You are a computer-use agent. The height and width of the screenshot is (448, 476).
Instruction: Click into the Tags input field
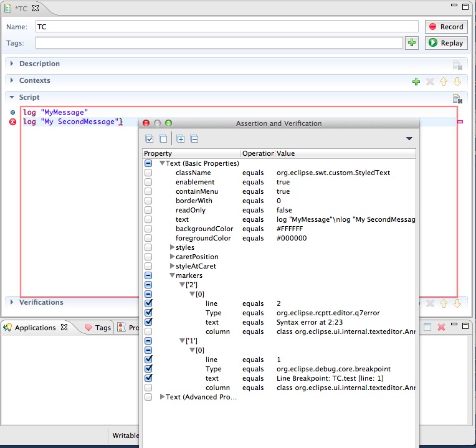pos(219,43)
